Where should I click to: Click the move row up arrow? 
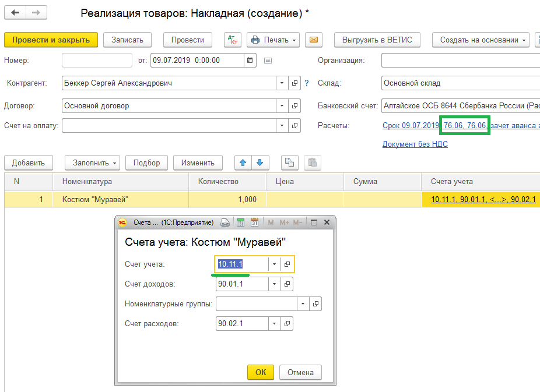pos(243,163)
